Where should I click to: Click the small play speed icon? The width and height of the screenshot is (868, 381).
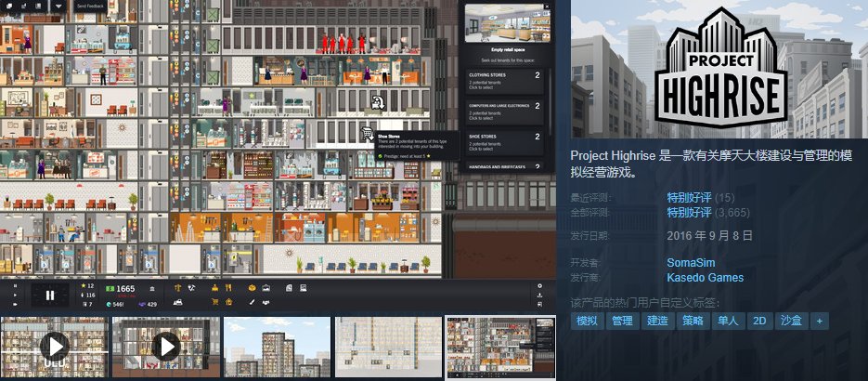(x=15, y=295)
